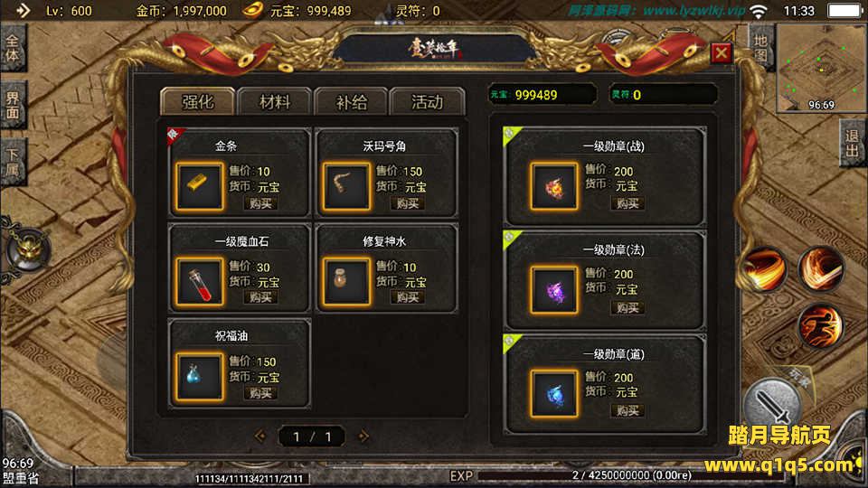Buy 一级勋章(道) with 购买 button
Image resolution: width=868 pixels, height=488 pixels.
coord(627,410)
